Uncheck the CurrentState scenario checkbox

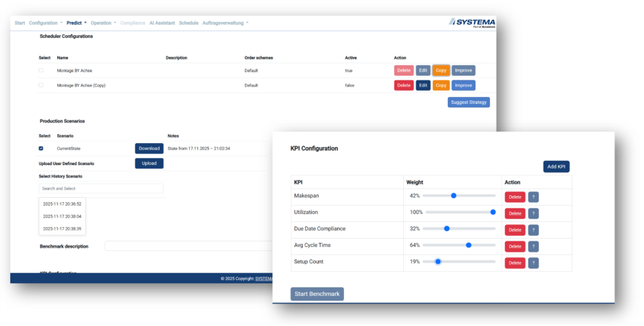(41, 148)
